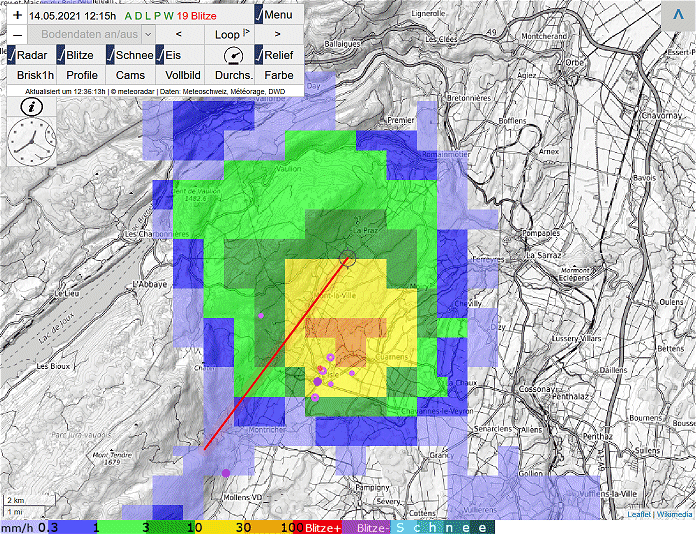The image size is (696, 534).
Task: Click the Pompaples village label
Action: coord(541,233)
